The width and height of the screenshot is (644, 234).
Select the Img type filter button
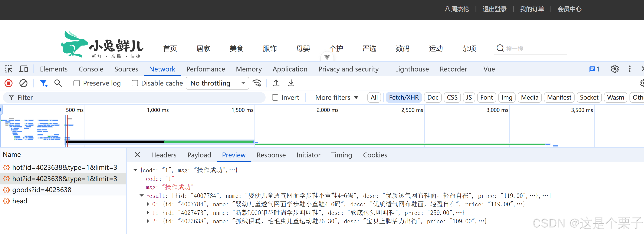(x=506, y=97)
